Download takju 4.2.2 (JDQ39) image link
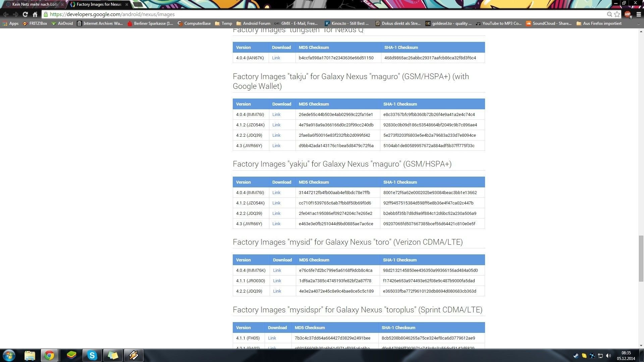The width and height of the screenshot is (644, 362). [x=276, y=135]
